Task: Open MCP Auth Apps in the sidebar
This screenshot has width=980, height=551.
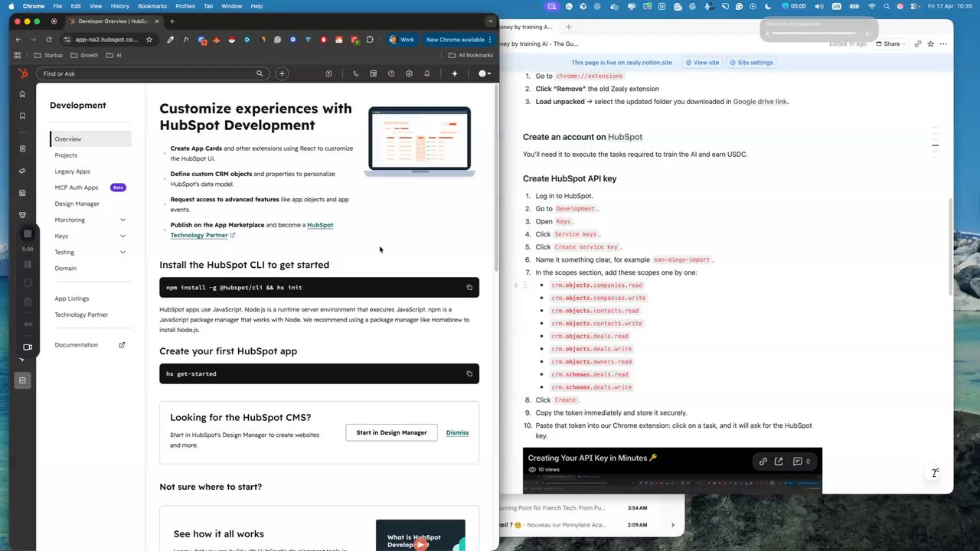Action: click(x=77, y=187)
